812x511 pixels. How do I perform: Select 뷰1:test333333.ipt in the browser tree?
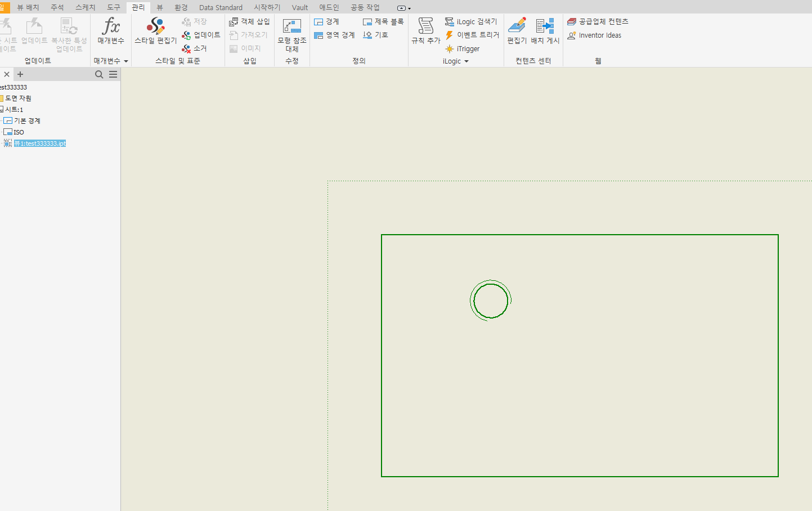[x=39, y=143]
